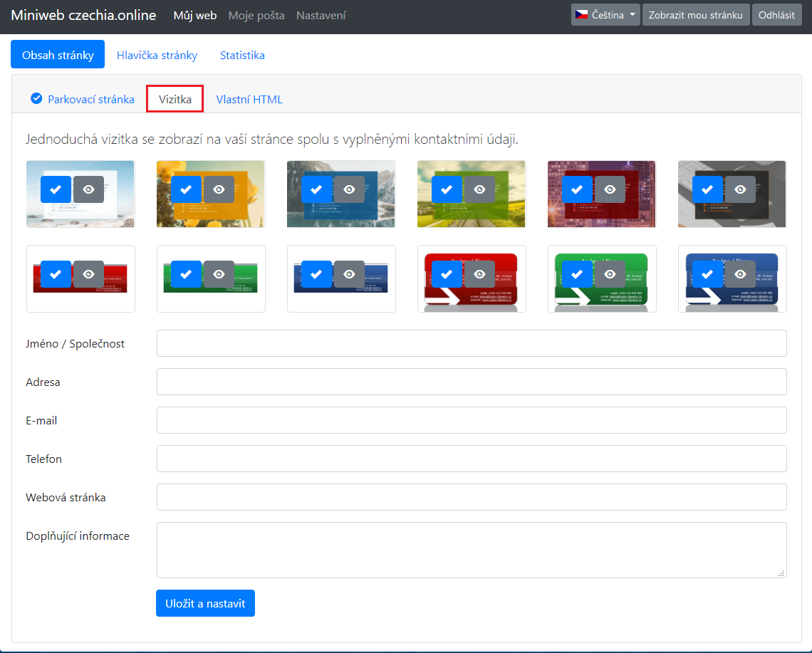Viewport: 812px width, 653px height.
Task: Select the green stripe template checkmark
Action: tap(186, 274)
